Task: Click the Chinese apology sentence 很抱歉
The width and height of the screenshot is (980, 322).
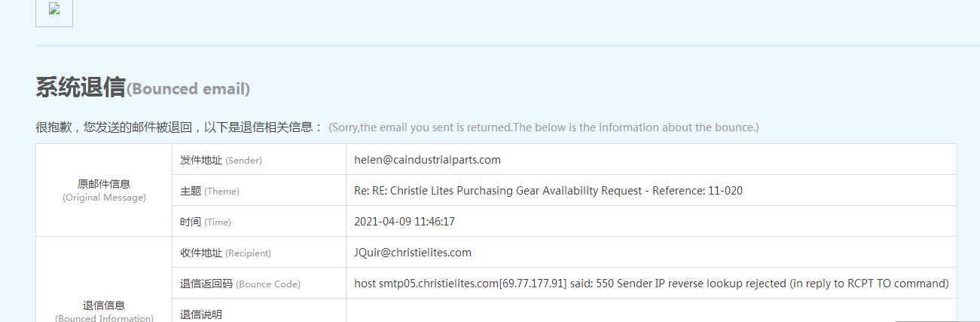Action: coord(179,127)
